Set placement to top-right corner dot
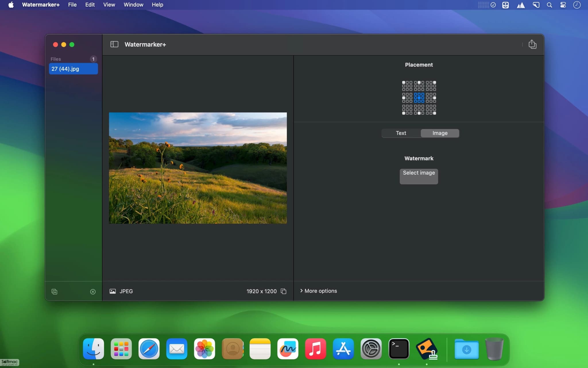Viewport: 588px width, 368px height. tap(434, 83)
